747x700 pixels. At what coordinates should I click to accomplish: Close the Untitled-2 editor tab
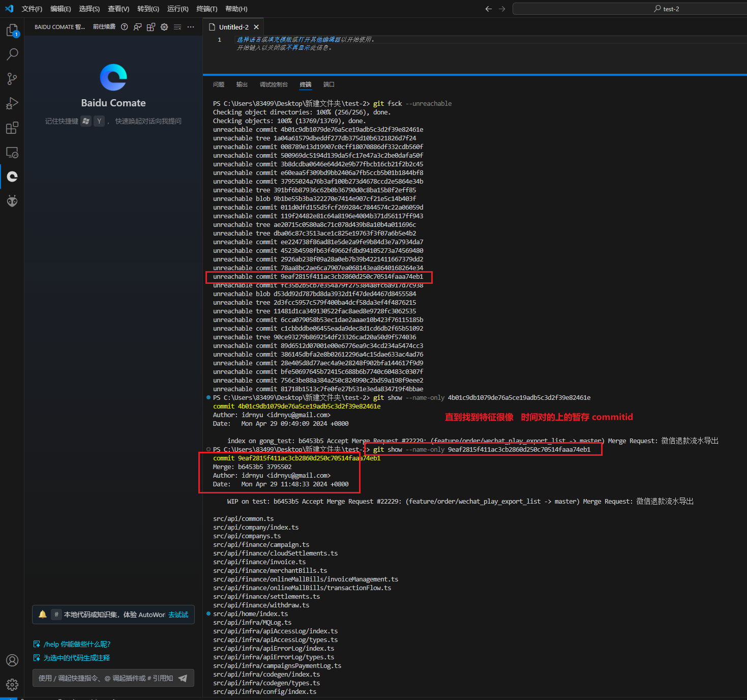click(x=256, y=27)
